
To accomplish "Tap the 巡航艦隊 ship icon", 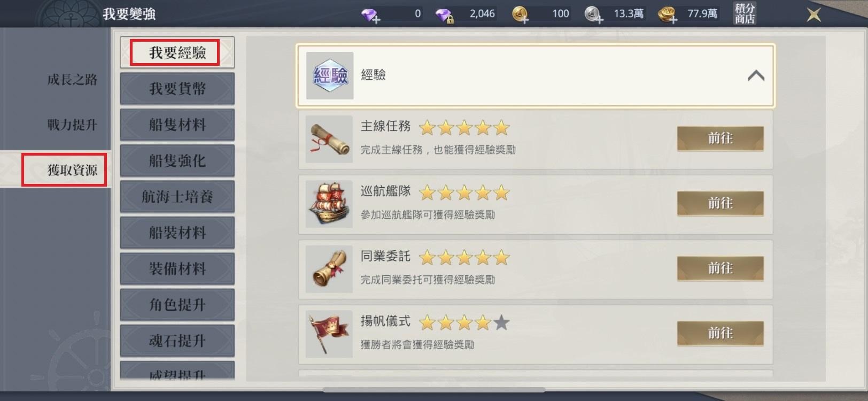I will (329, 204).
